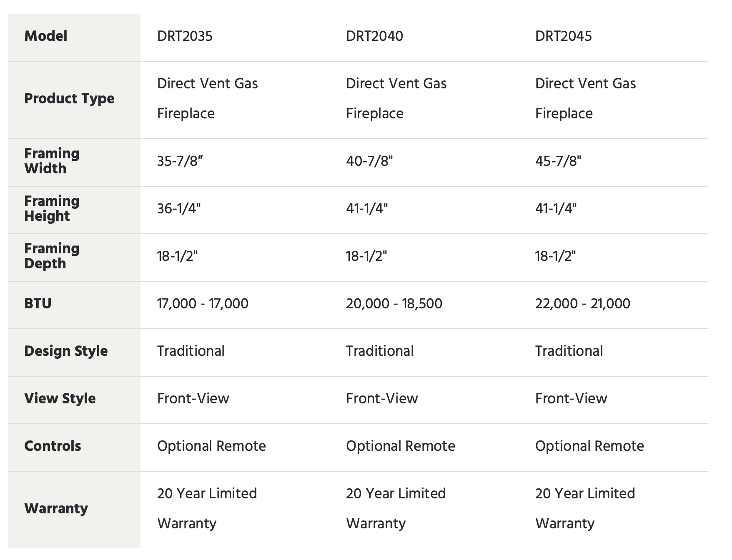Viewport: 732px width, 560px height.
Task: Select the Framing Width label
Action: point(52,161)
